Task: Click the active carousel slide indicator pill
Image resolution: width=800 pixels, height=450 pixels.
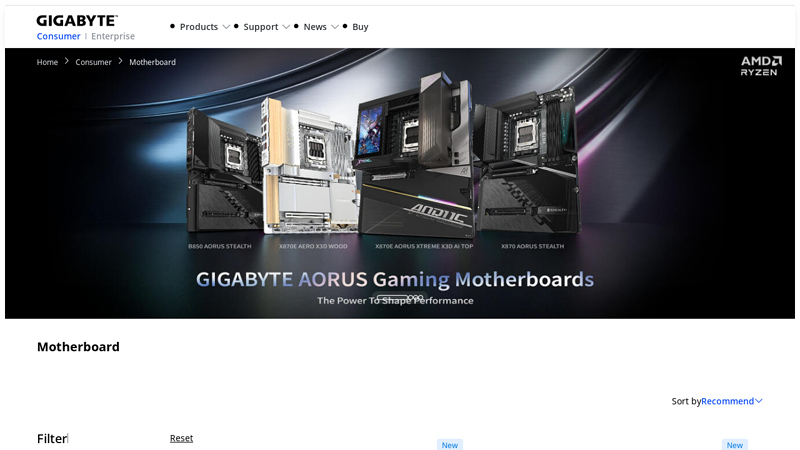Action: point(392,297)
